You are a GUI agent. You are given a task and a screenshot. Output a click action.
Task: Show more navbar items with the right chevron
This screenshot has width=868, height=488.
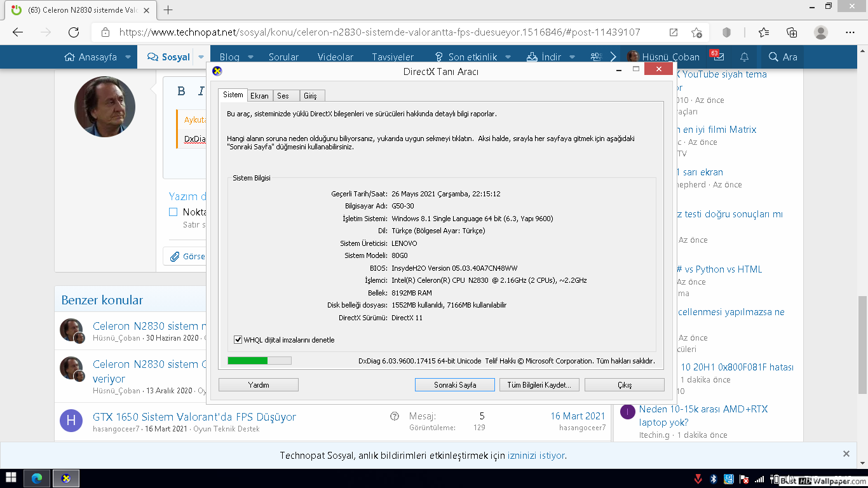[613, 57]
